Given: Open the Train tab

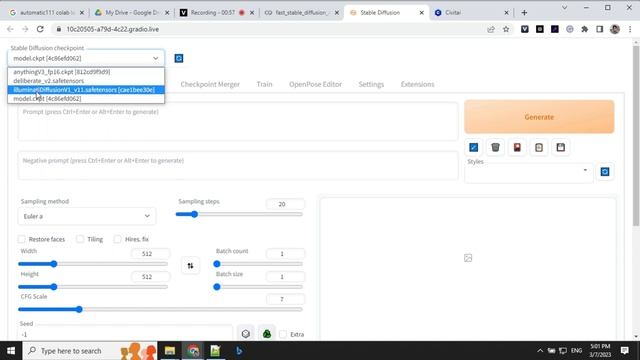Looking at the screenshot, I should click(x=264, y=84).
